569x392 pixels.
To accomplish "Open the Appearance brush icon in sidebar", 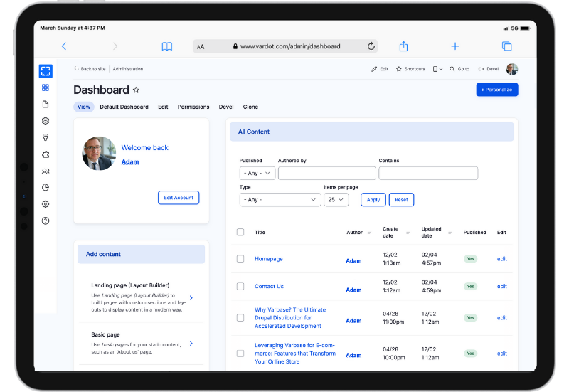I will 46,137.
